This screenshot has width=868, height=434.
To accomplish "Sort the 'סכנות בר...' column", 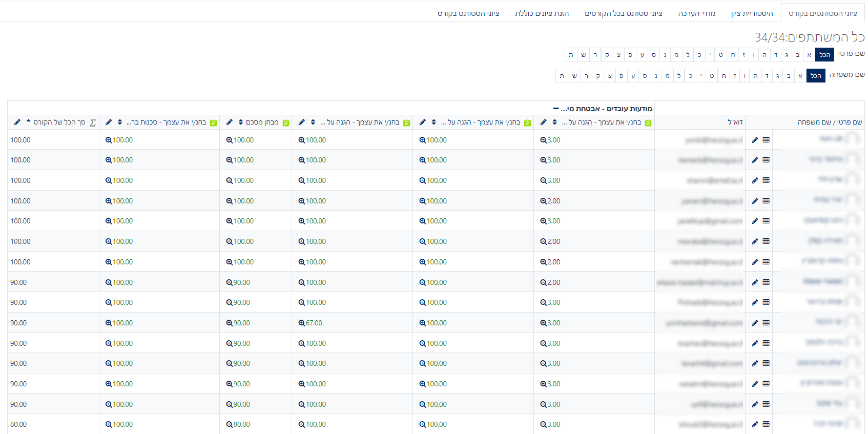I will (120, 122).
